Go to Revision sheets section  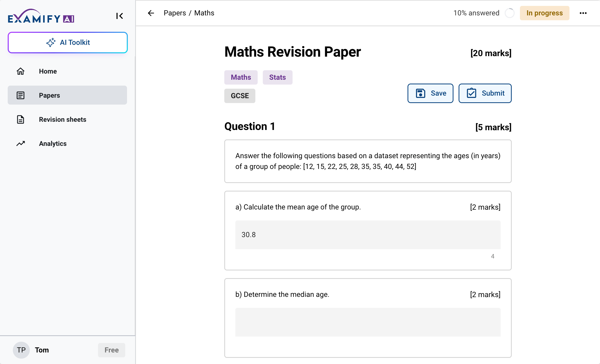pyautogui.click(x=62, y=119)
